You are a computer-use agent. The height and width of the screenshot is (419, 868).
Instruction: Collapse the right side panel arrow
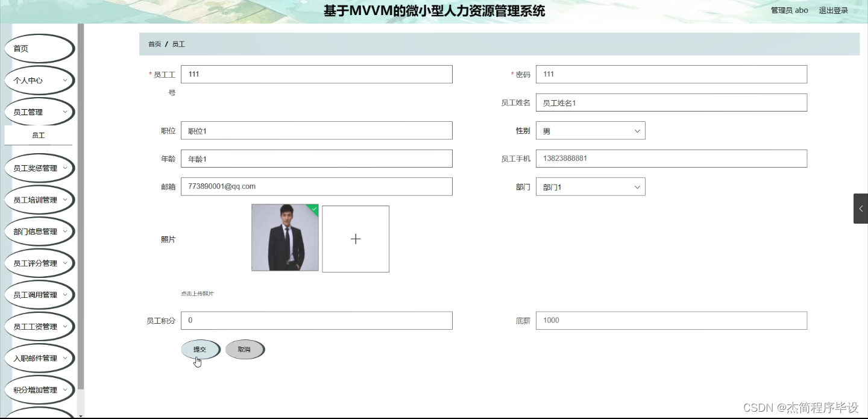860,209
